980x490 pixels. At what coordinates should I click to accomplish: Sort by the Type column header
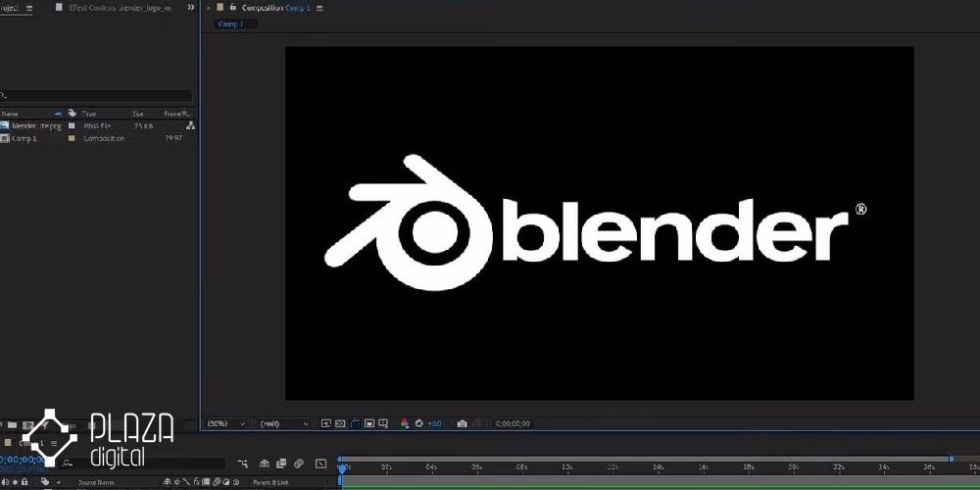89,114
